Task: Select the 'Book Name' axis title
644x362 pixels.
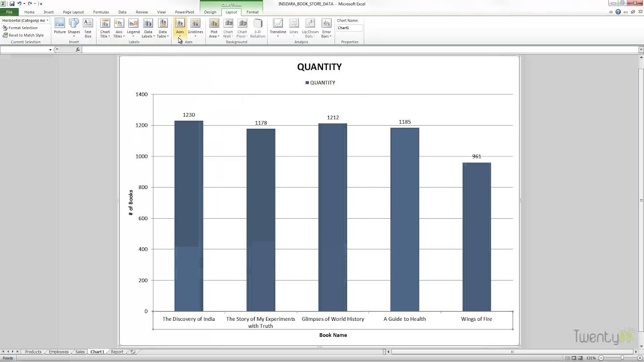Action: (333, 335)
